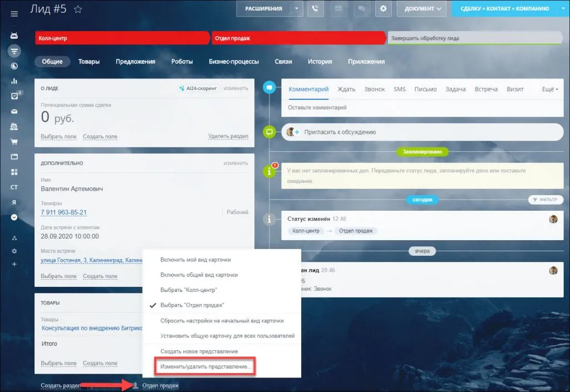Expand the ДОКУМЕНТ dropdown
This screenshot has height=392, width=570.
[422, 9]
